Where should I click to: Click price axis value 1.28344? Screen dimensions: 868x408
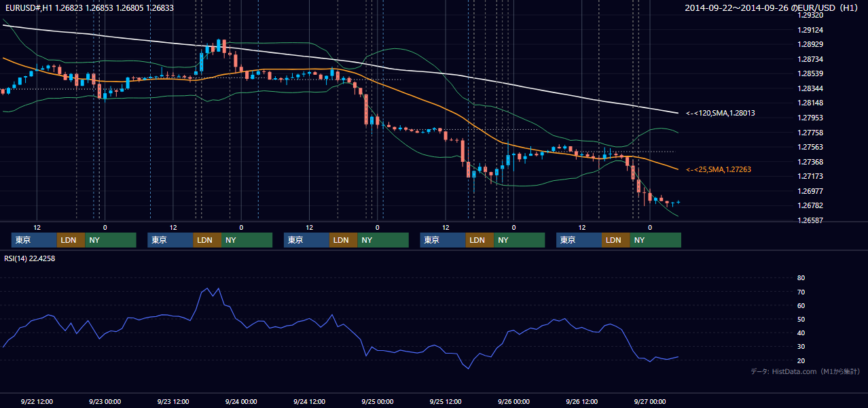tap(810, 88)
